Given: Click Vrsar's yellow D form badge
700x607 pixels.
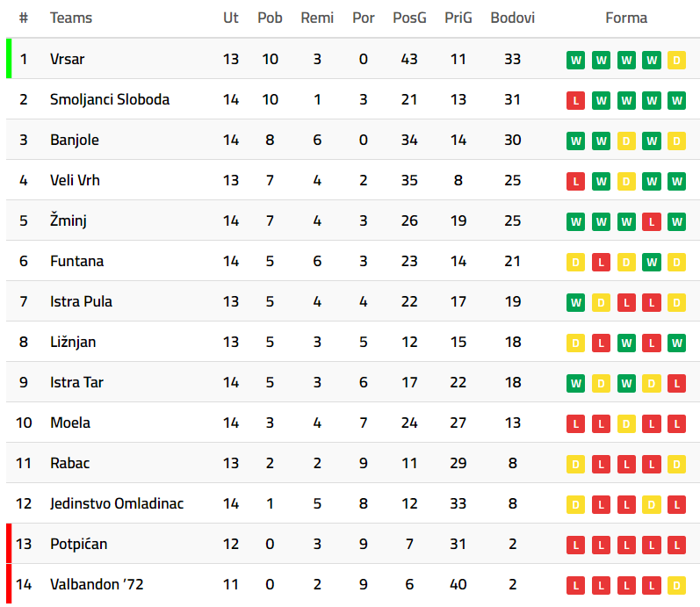Looking at the screenshot, I should click(676, 60).
